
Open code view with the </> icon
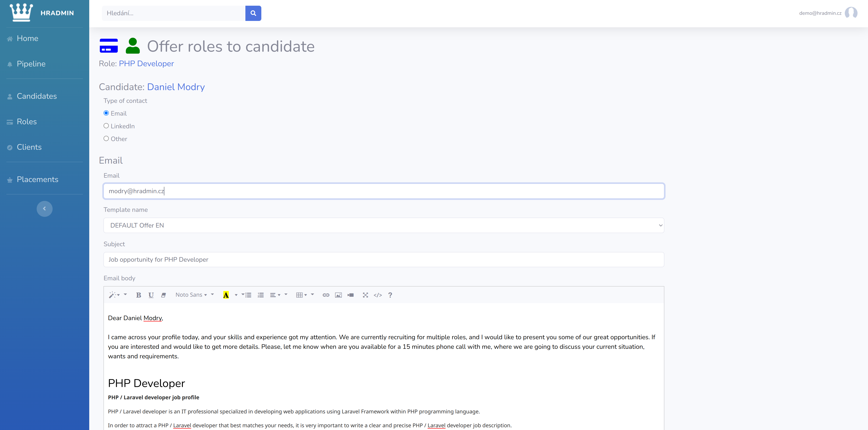click(x=378, y=295)
